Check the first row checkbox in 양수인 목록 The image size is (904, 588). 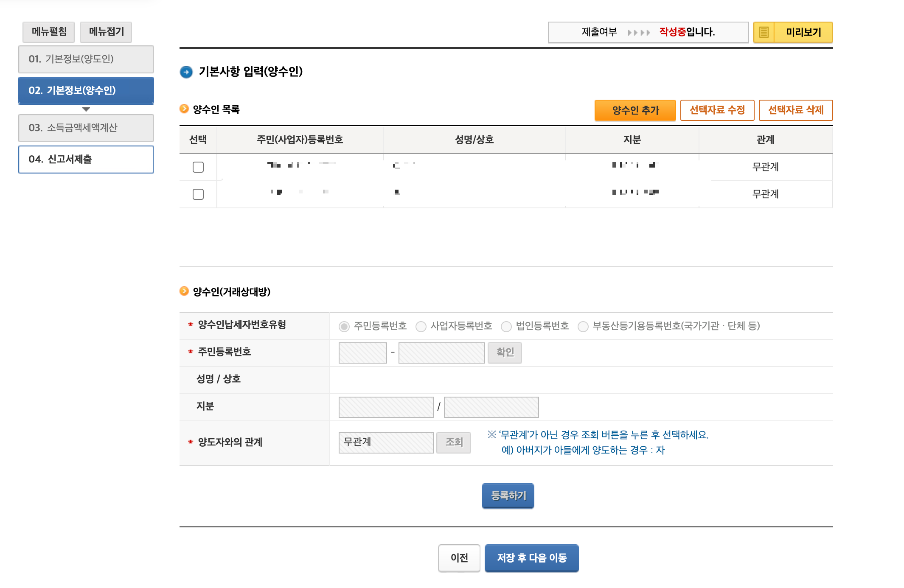point(198,167)
